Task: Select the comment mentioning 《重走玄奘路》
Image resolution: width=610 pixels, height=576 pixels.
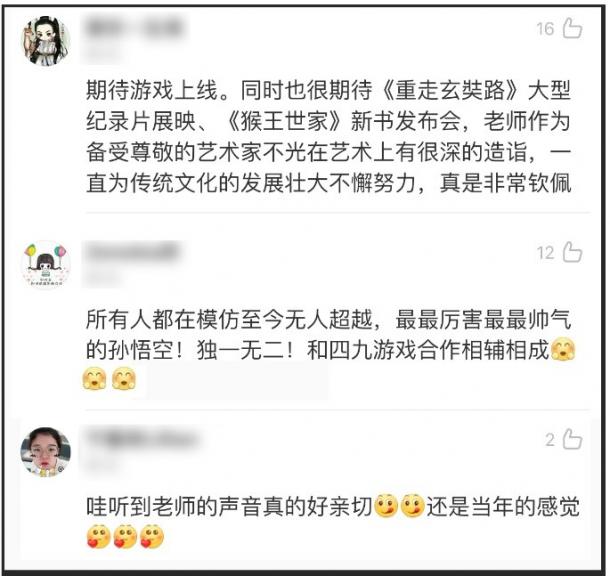Action: tap(329, 137)
